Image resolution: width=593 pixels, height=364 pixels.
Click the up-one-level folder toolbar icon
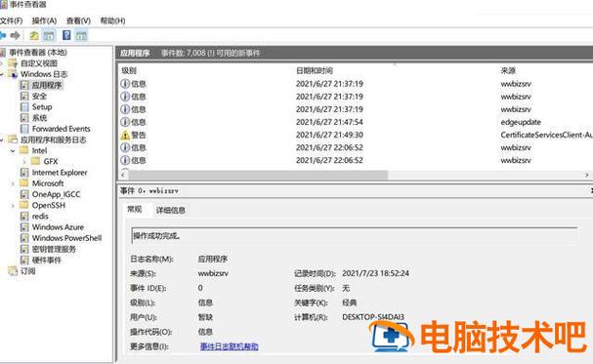pos(34,36)
